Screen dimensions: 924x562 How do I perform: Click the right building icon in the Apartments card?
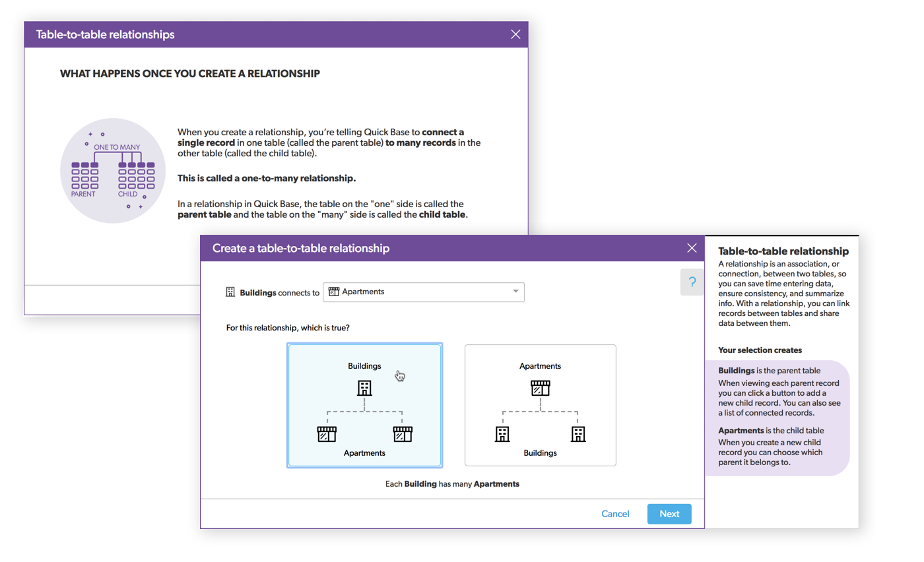tap(578, 433)
